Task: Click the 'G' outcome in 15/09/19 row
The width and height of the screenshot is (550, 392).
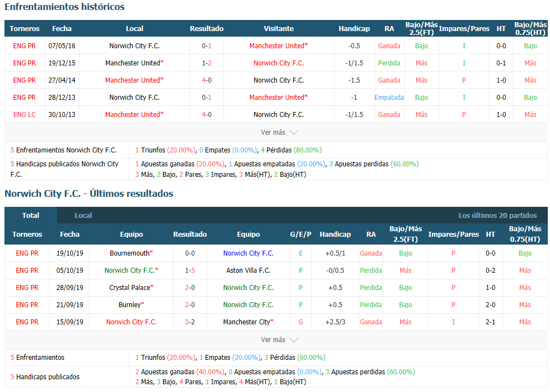Action: [301, 322]
